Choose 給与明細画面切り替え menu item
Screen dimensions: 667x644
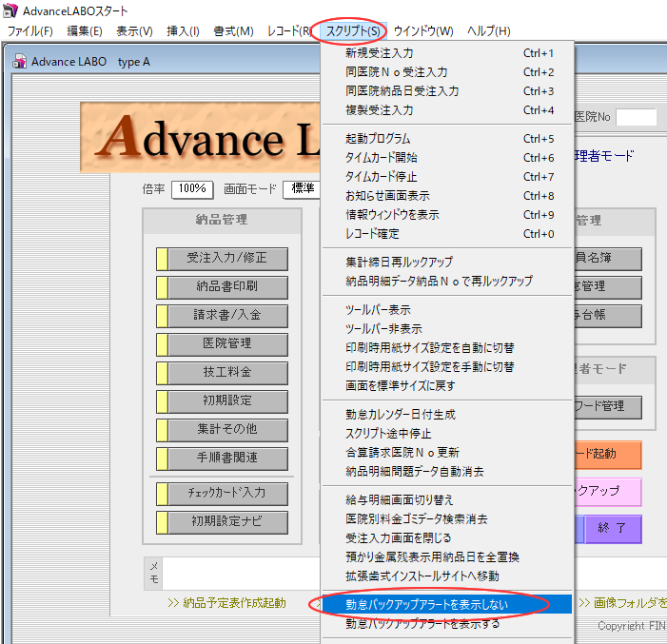tap(446, 499)
